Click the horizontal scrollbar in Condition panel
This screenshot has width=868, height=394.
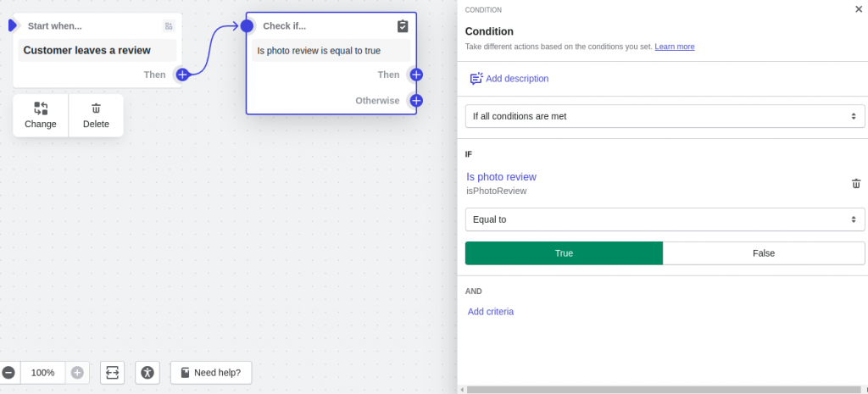pos(664,390)
